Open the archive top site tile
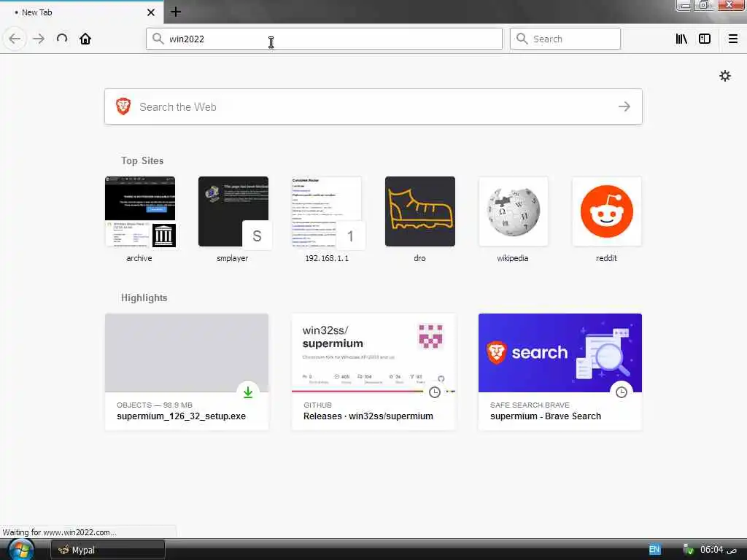 point(140,211)
